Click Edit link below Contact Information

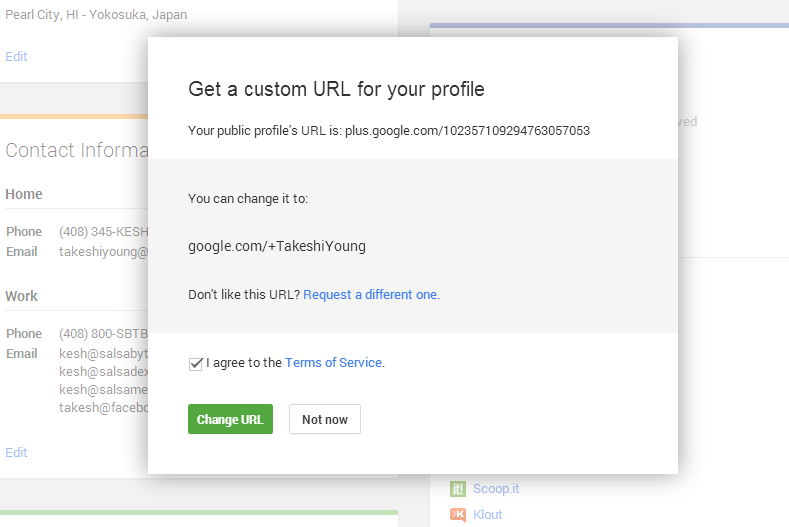coord(16,453)
